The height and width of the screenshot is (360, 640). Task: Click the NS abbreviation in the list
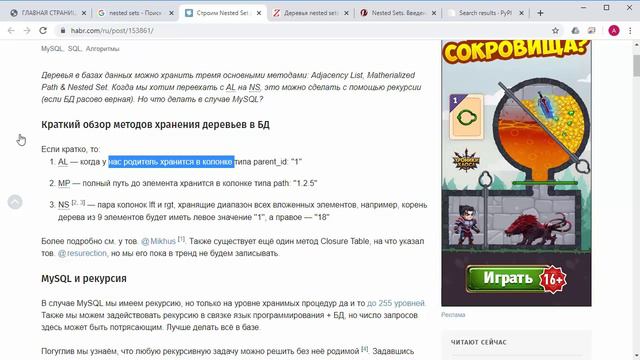[64, 205]
